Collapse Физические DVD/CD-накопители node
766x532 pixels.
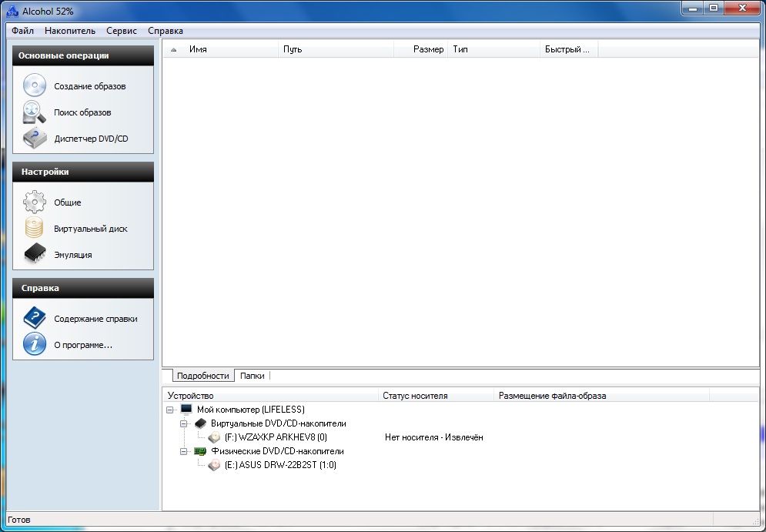pos(184,451)
